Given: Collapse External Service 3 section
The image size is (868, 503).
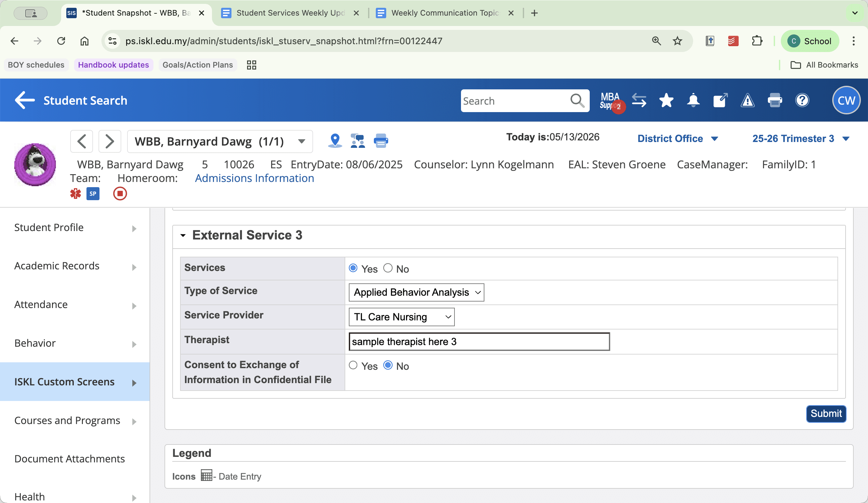Looking at the screenshot, I should (x=183, y=236).
